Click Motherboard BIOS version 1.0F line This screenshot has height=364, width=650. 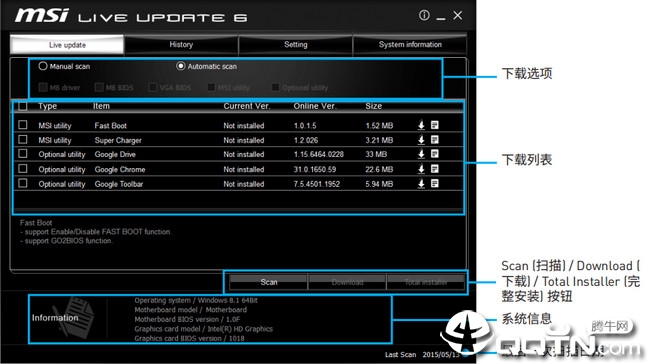187,319
